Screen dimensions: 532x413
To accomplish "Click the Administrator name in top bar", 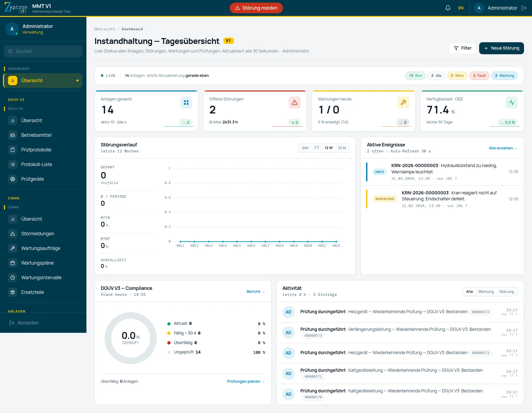I will point(502,8).
